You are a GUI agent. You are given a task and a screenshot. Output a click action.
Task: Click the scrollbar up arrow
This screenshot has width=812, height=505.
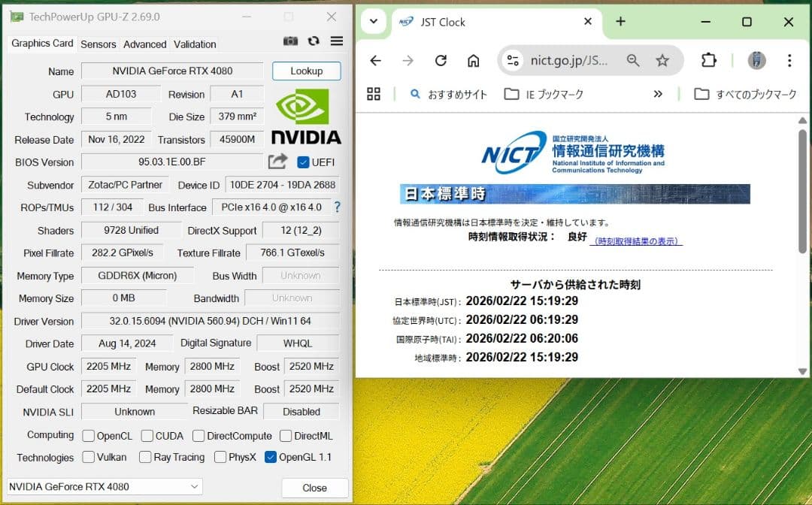click(x=802, y=120)
